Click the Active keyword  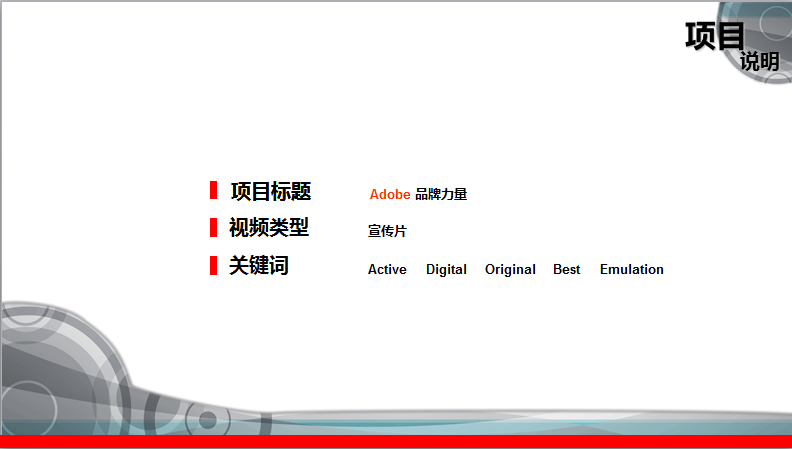point(387,269)
